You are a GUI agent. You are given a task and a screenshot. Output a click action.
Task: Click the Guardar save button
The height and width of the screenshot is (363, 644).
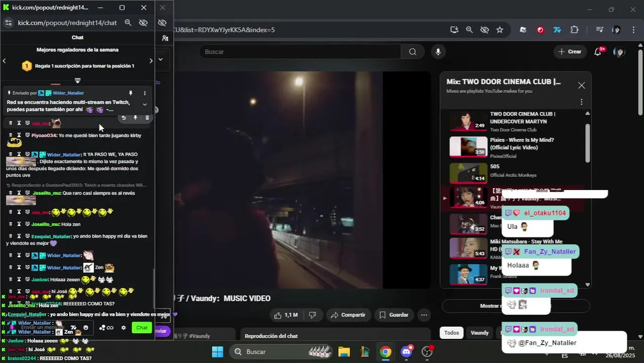point(394,315)
